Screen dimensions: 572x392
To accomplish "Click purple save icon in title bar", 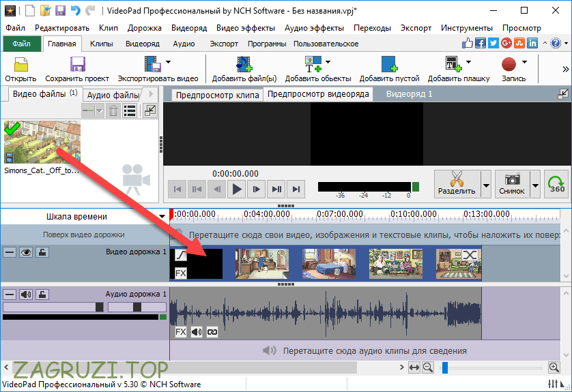I will point(60,10).
